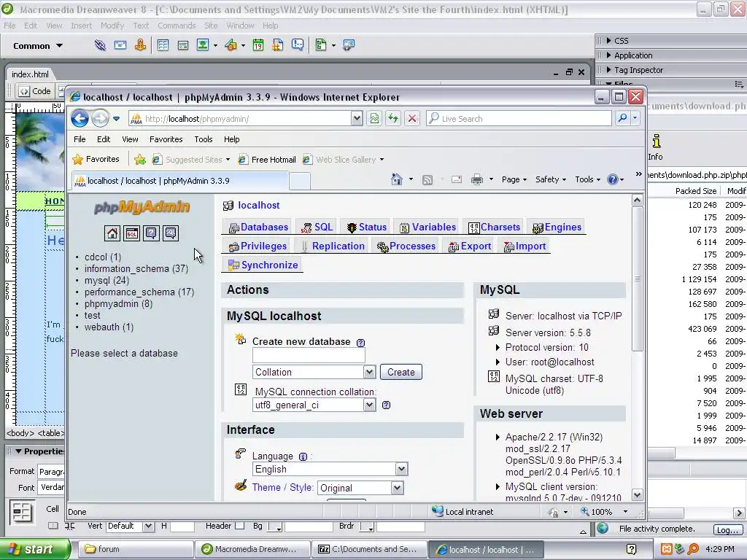Open the phpMyAdmin documentation icon in sidebar
Image resolution: width=747 pixels, height=560 pixels.
pyautogui.click(x=151, y=233)
